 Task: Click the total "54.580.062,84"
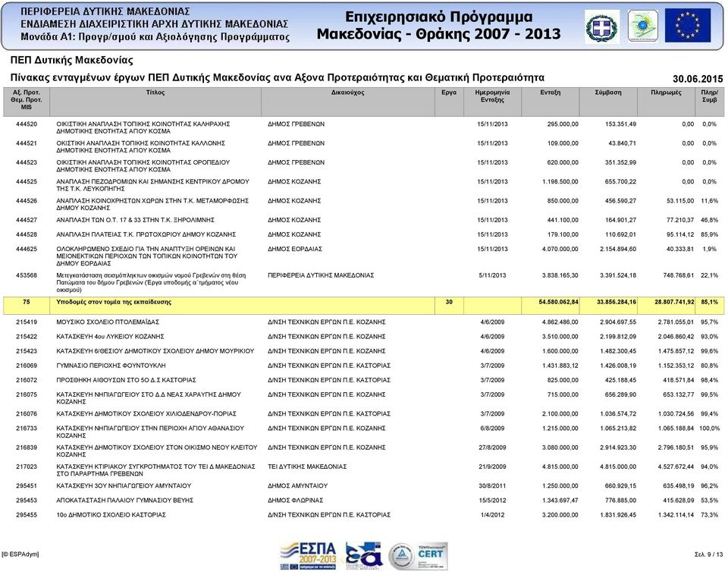coord(559,303)
